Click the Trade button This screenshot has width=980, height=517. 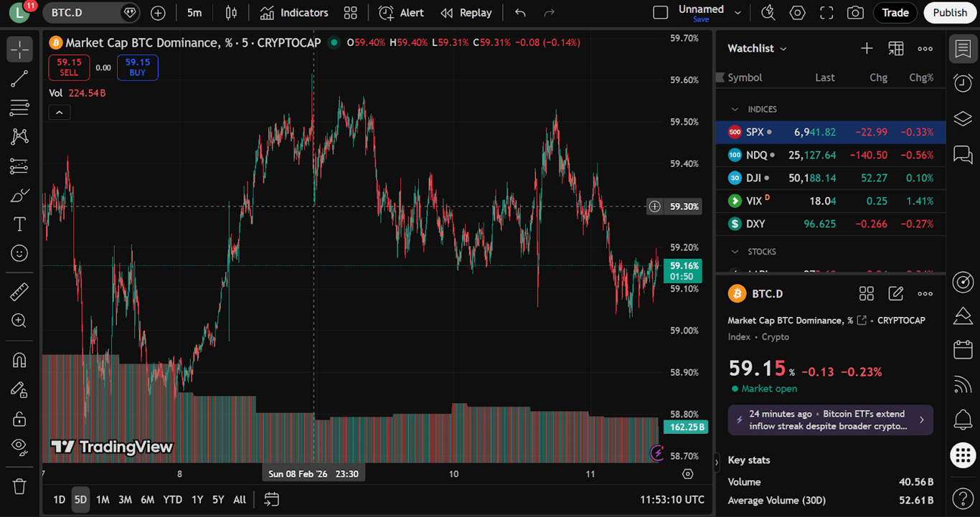click(895, 13)
